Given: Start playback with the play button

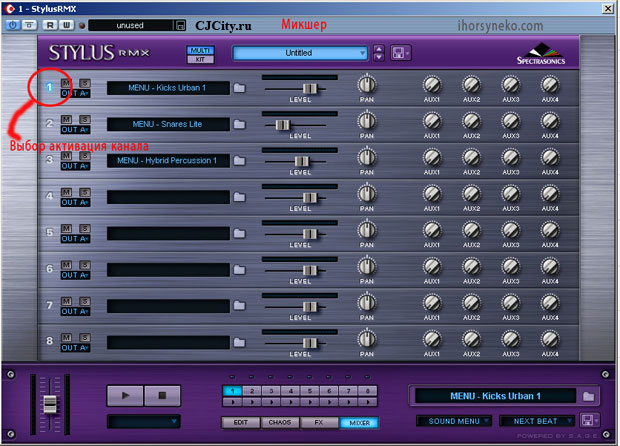Looking at the screenshot, I should click(125, 395).
